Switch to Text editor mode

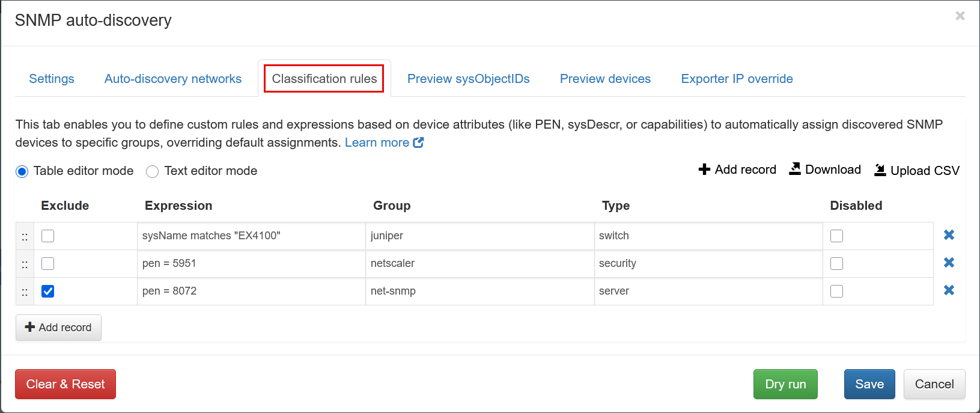pos(153,171)
